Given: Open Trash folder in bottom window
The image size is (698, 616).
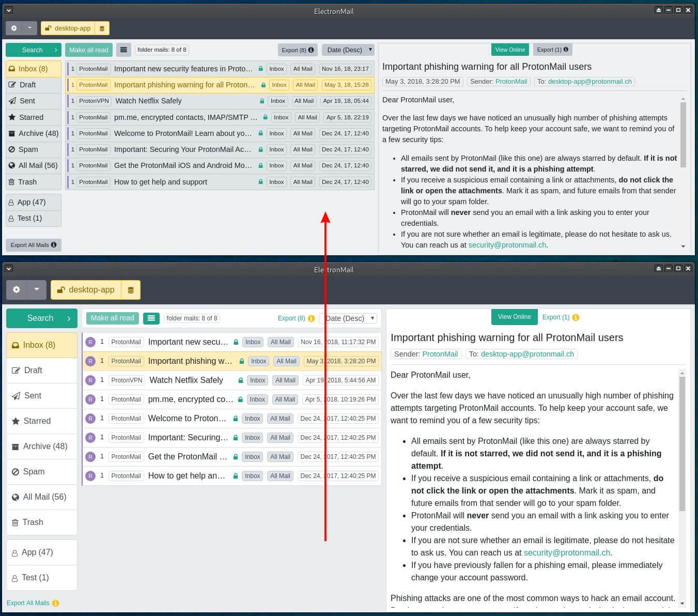Looking at the screenshot, I should [42, 522].
